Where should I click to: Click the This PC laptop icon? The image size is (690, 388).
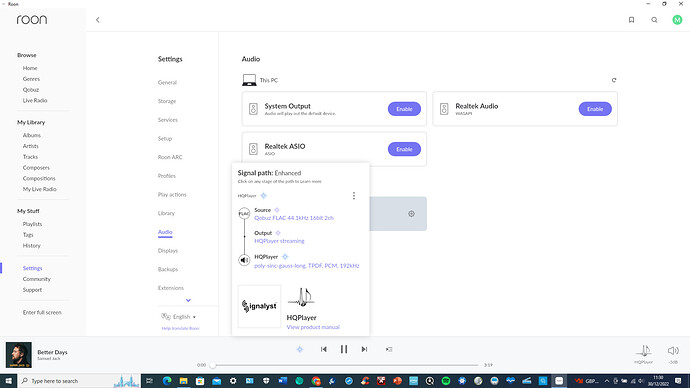[x=249, y=80]
